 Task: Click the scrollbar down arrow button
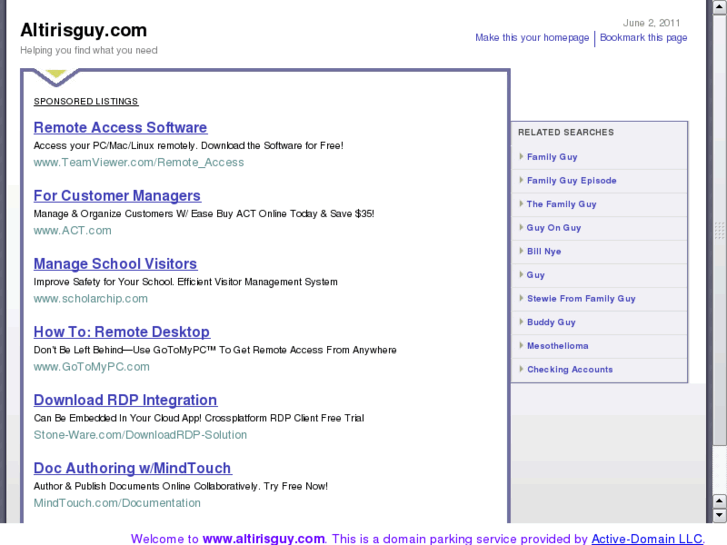720,515
